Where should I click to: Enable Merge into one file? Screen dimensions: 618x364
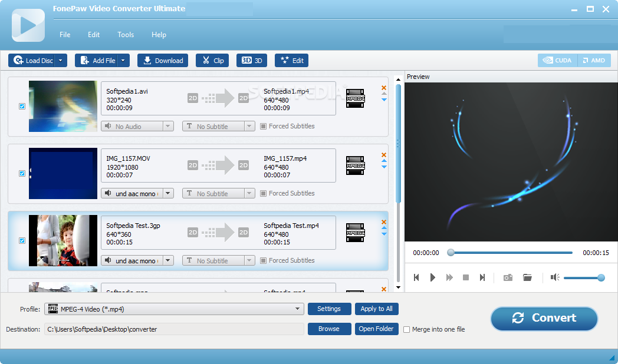coord(407,329)
